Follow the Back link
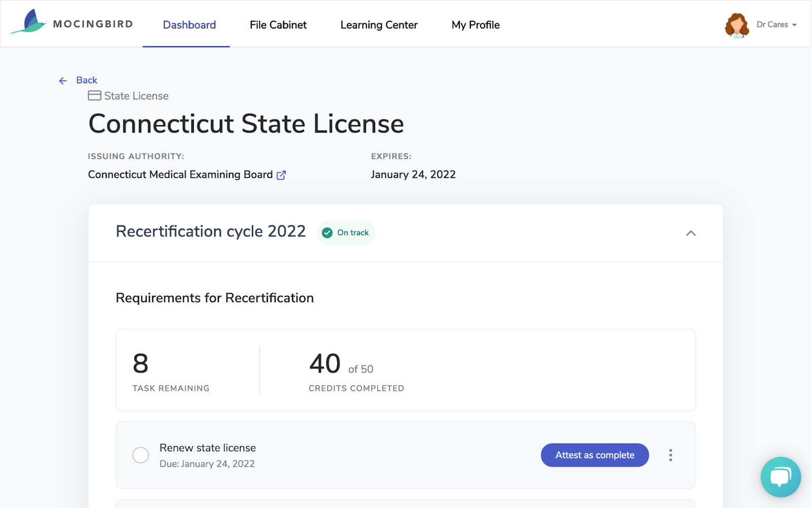 pos(87,80)
